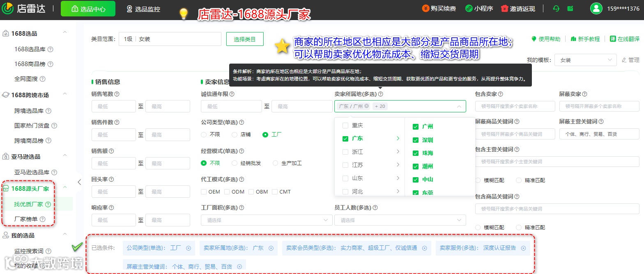Click the 选择类目 button
644x274 pixels.
245,39
